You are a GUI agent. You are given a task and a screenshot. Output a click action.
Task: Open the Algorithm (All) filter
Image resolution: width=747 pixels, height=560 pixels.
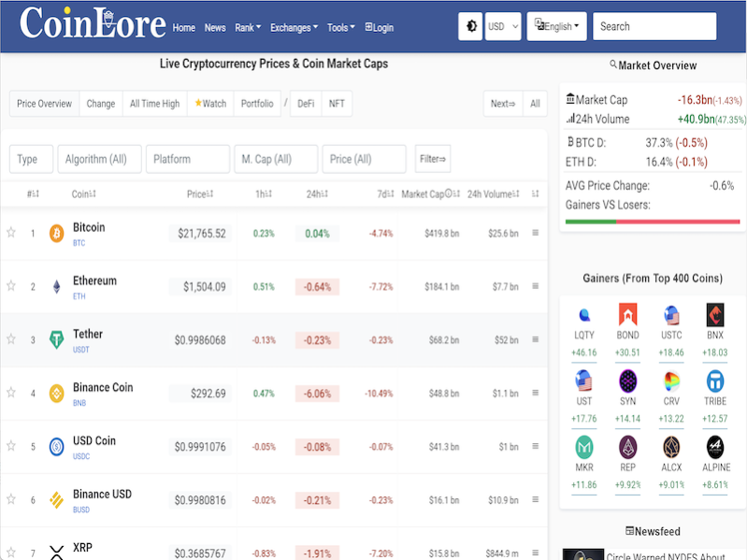point(99,159)
